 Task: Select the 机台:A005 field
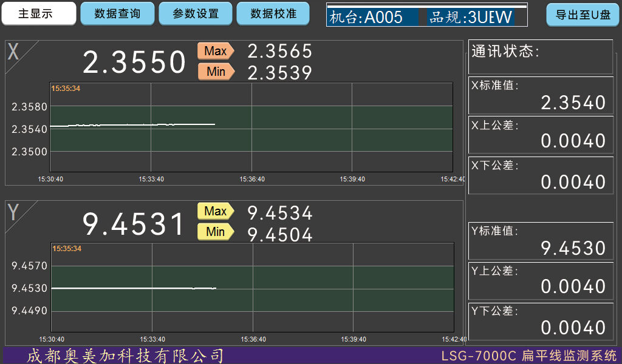tap(372, 17)
